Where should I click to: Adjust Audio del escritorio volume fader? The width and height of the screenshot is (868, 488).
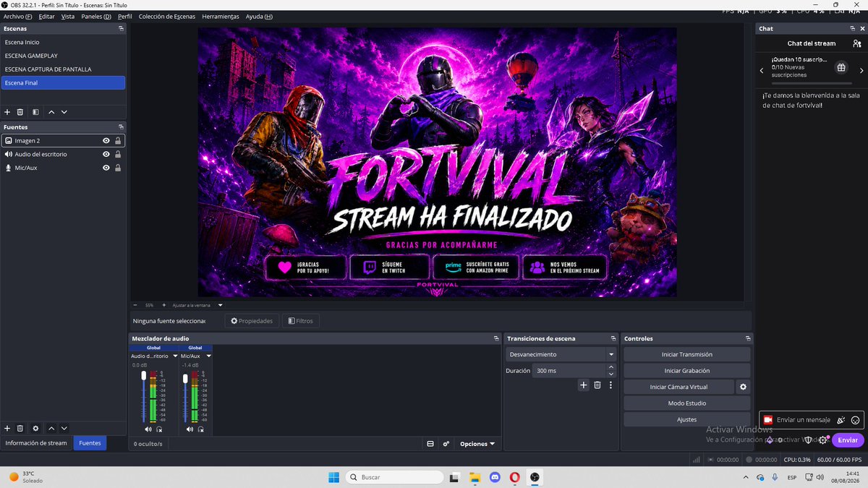[x=143, y=377]
